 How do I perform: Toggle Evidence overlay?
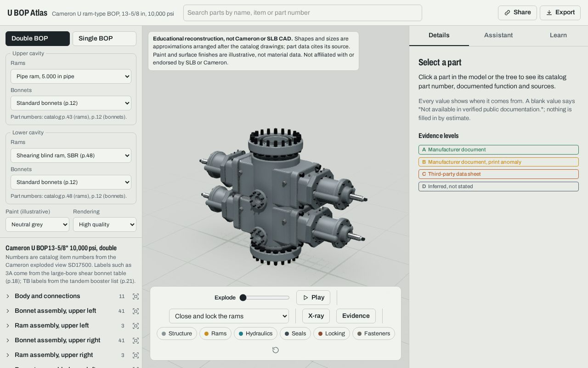point(356,316)
